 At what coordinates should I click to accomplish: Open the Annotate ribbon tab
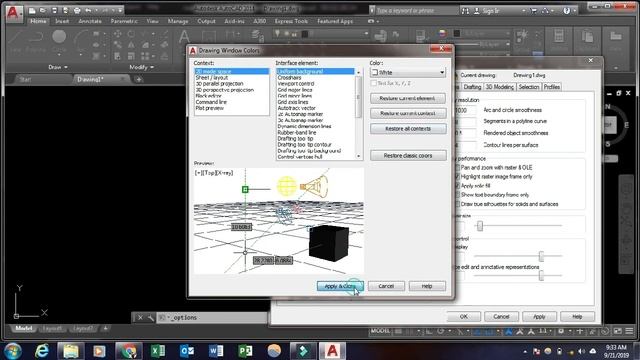[x=90, y=21]
